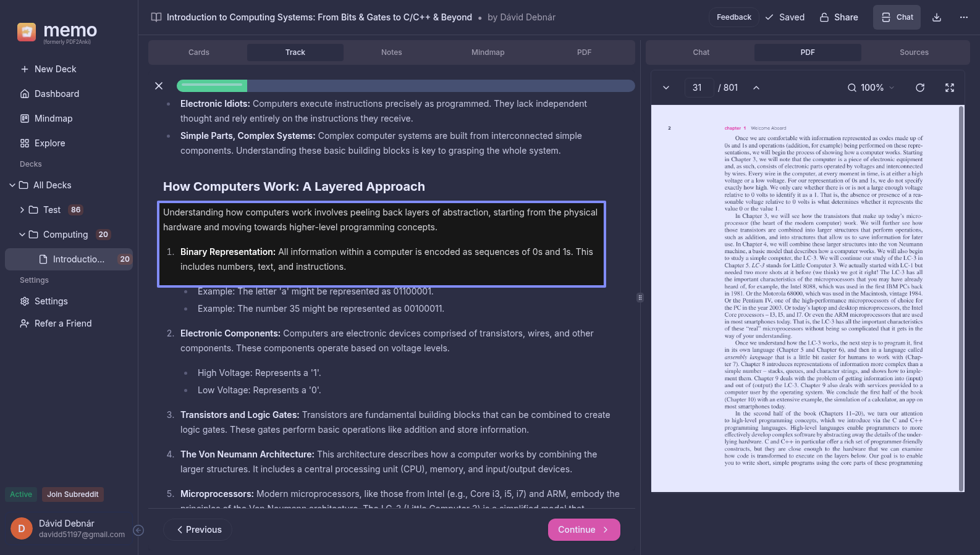Screen dimensions: 980x555
Task: Click the PDF refresh/rotate icon
Action: coord(919,88)
